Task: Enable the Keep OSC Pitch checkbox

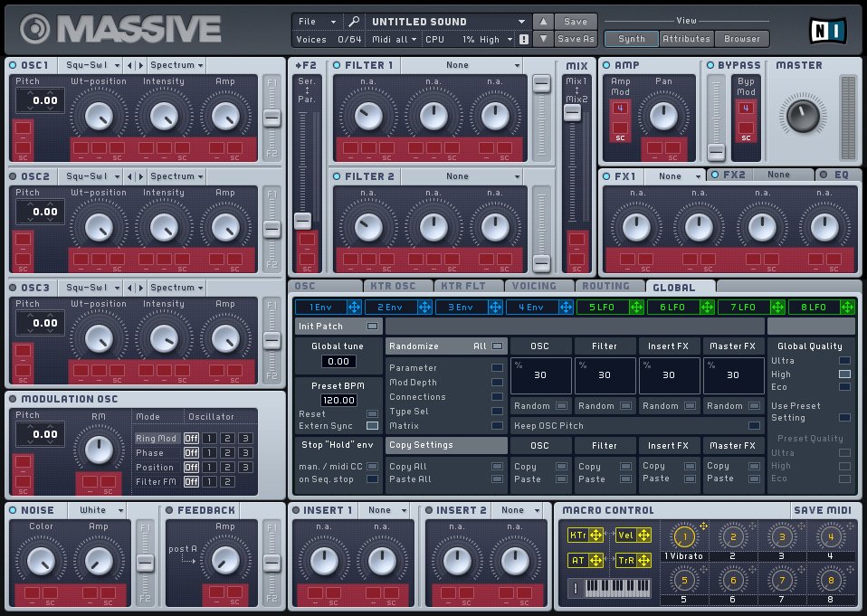Action: tap(754, 425)
